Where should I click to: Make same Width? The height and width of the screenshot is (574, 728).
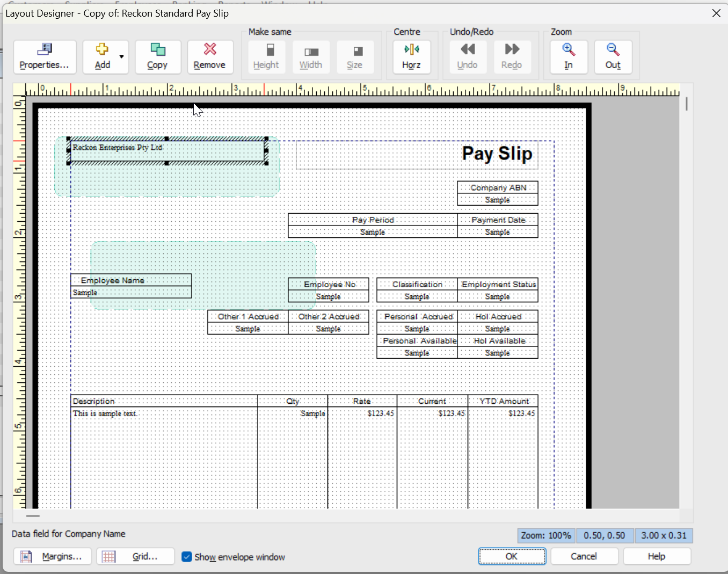[x=311, y=57]
